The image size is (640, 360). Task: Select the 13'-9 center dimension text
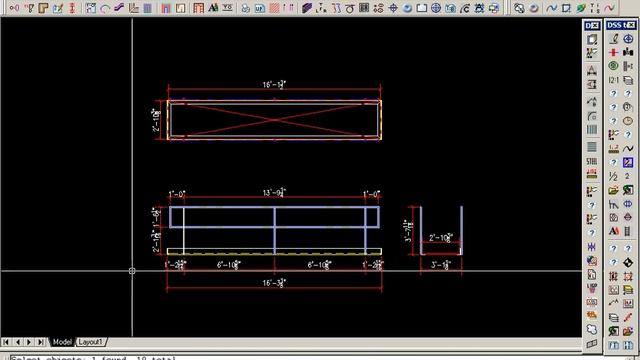click(x=274, y=192)
